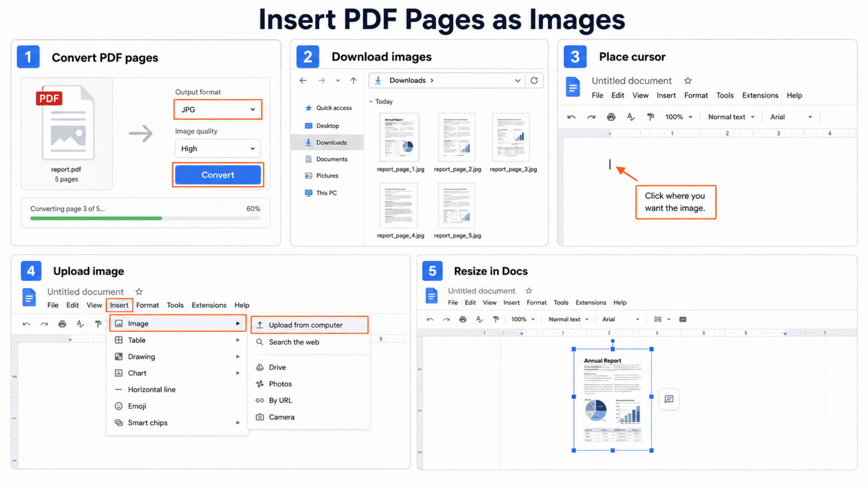The width and height of the screenshot is (868, 488).
Task: Select report_page_4.jpg thumbnail
Action: (x=398, y=205)
